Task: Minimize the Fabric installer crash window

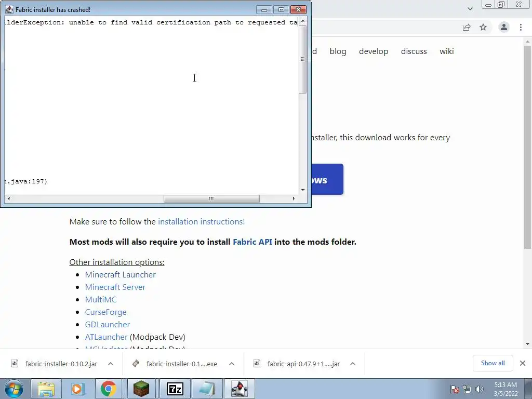Action: (x=264, y=9)
